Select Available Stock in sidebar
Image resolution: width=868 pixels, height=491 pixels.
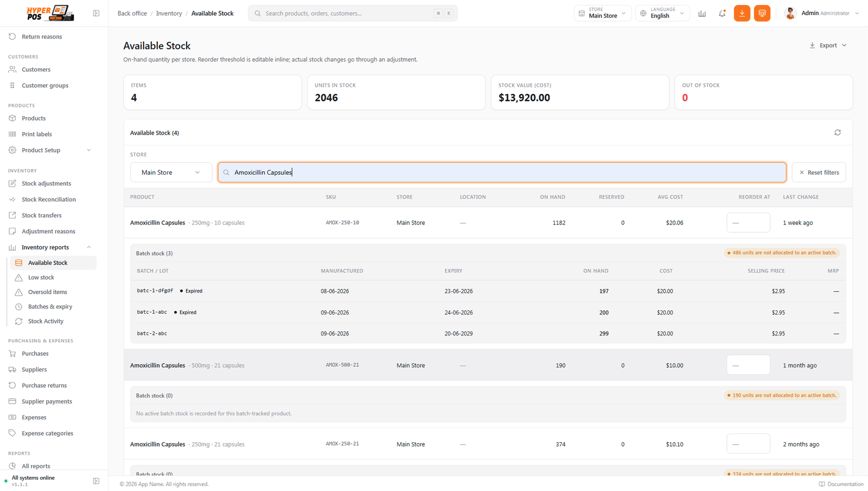pos(53,263)
